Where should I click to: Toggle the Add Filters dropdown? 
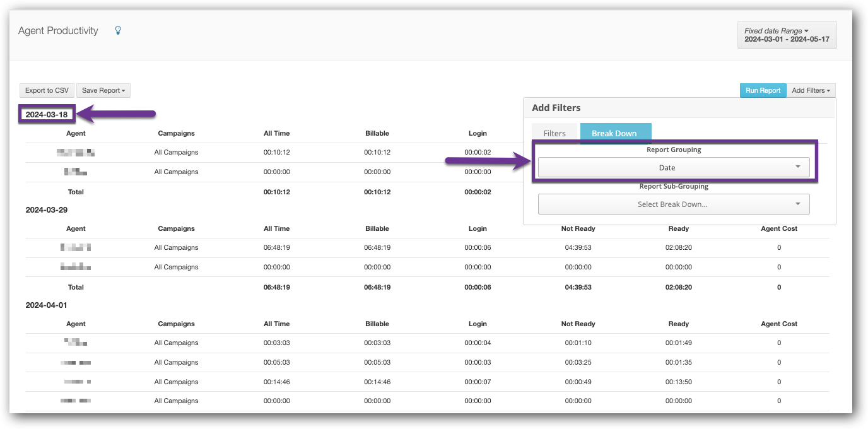811,90
